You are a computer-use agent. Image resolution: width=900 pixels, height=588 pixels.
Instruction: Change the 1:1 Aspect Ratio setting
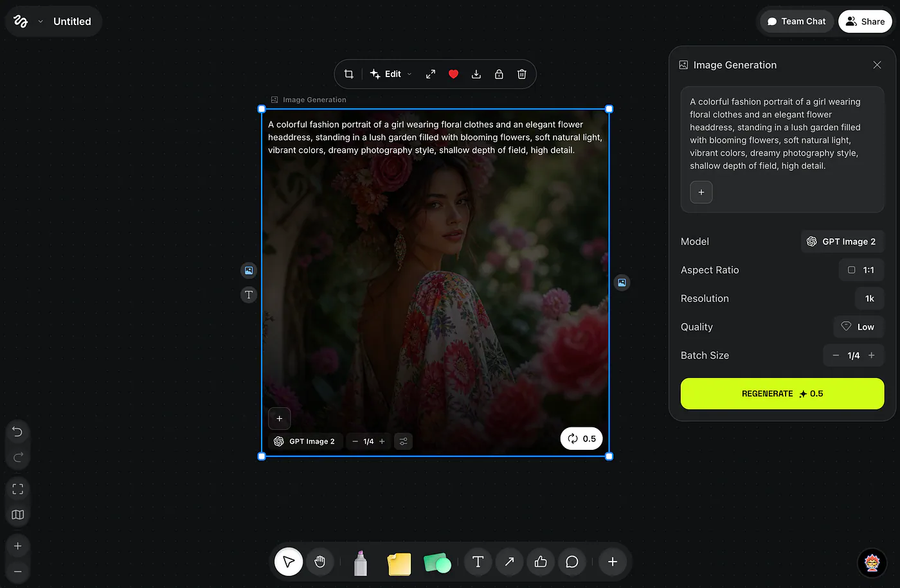(x=861, y=270)
